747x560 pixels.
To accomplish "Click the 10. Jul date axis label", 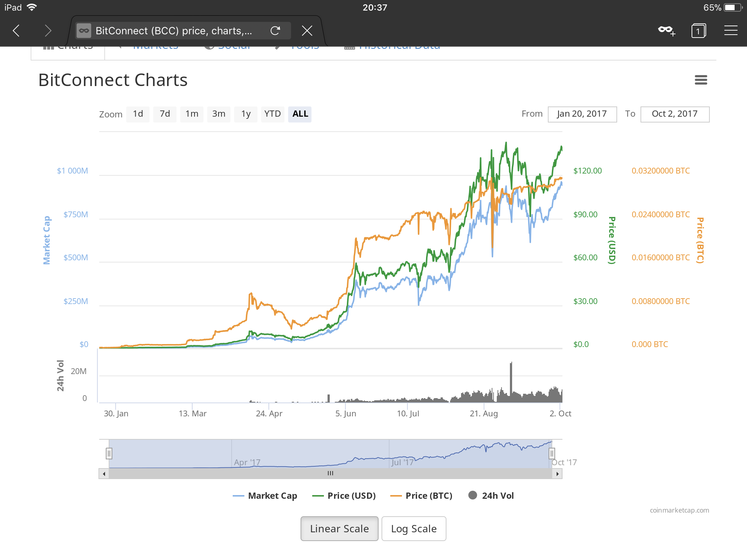I will [408, 414].
